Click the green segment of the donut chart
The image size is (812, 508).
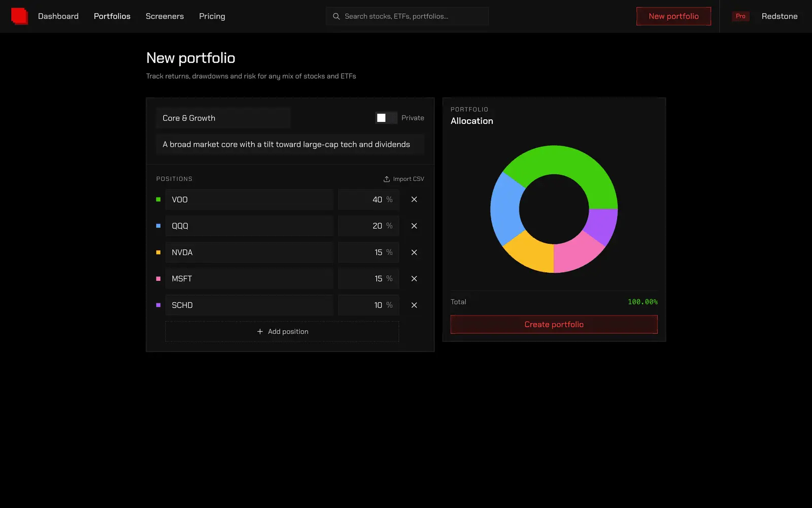point(568,162)
